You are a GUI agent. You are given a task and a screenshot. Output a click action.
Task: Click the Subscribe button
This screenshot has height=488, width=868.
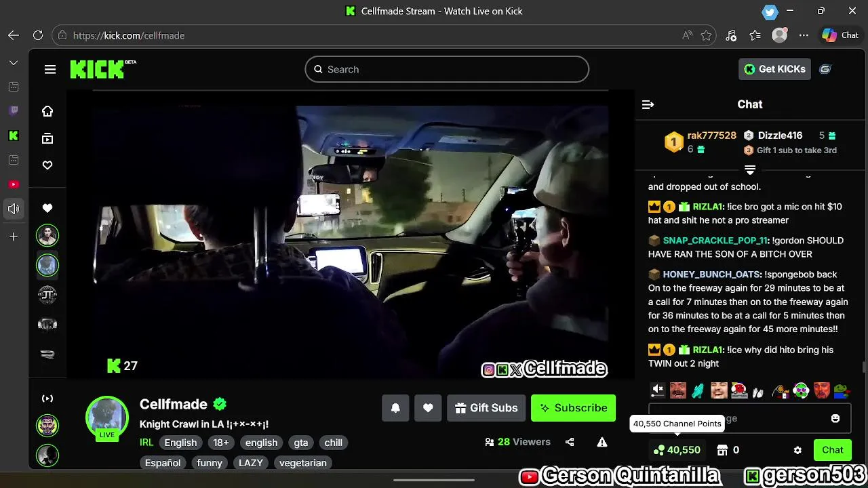tap(573, 408)
